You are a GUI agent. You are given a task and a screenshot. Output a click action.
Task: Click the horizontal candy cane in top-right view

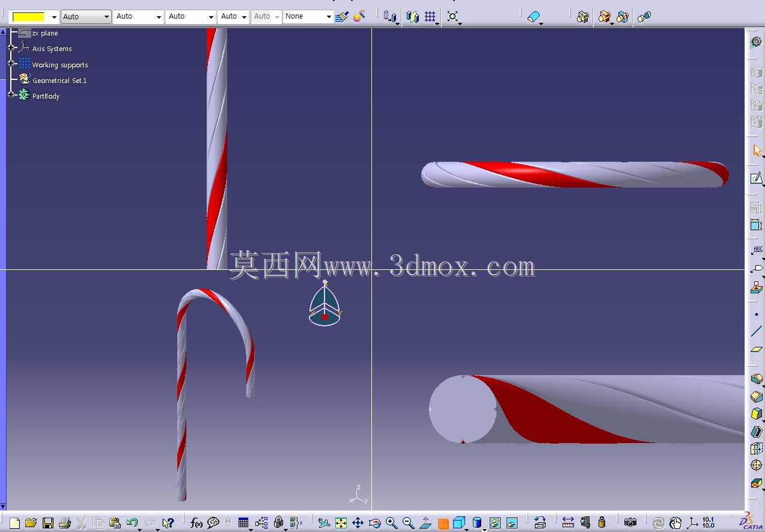pos(575,174)
